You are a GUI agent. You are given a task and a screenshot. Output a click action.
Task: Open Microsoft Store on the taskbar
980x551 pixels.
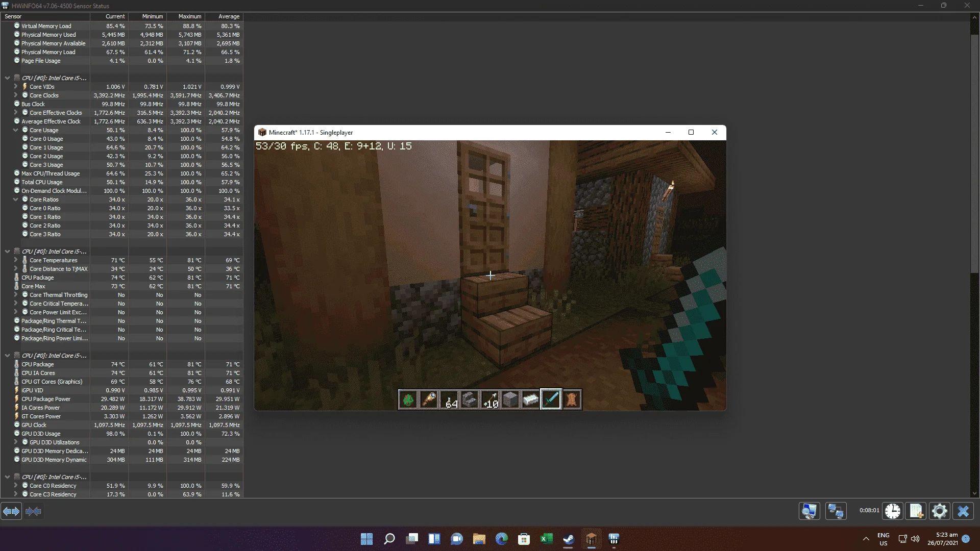524,539
